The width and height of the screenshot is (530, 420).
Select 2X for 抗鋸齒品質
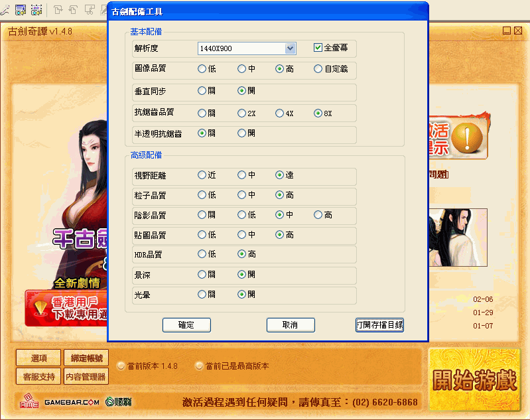tap(241, 113)
